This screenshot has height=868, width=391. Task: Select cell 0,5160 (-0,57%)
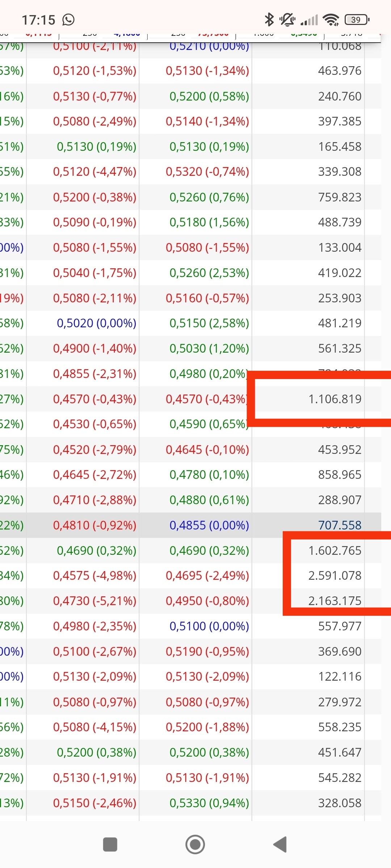click(207, 298)
